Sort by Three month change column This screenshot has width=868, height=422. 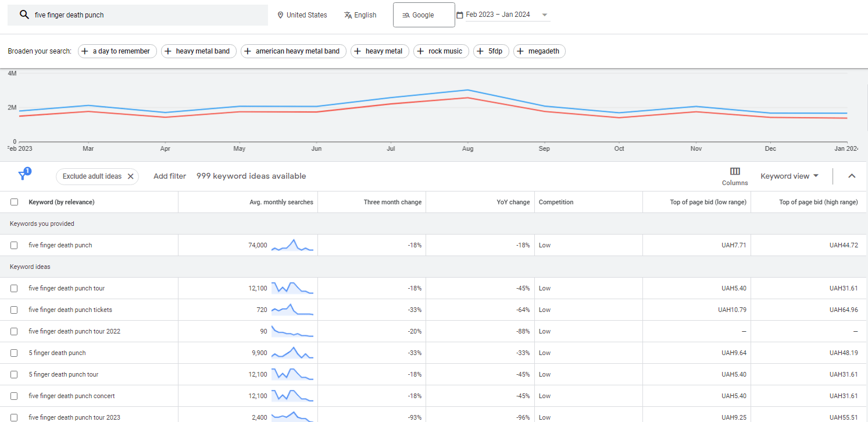pos(392,202)
